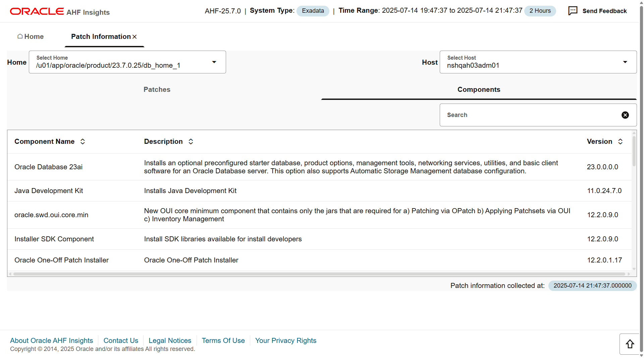Click the Select Host dropdown arrow
The height and width of the screenshot is (358, 644).
[625, 62]
